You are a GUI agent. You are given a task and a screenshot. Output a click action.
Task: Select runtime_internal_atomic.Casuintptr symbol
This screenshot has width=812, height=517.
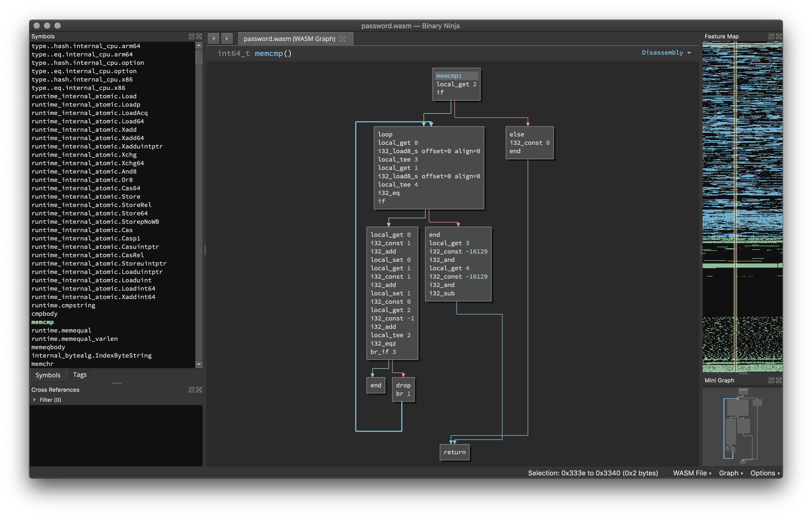pyautogui.click(x=95, y=247)
